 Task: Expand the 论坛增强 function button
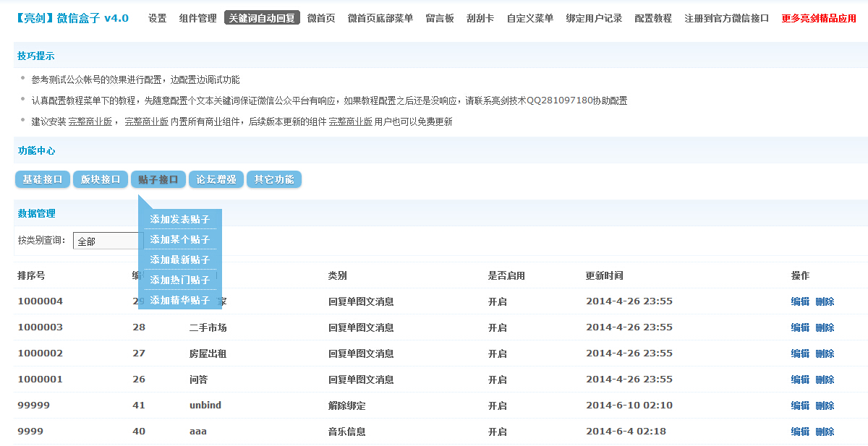click(x=216, y=179)
